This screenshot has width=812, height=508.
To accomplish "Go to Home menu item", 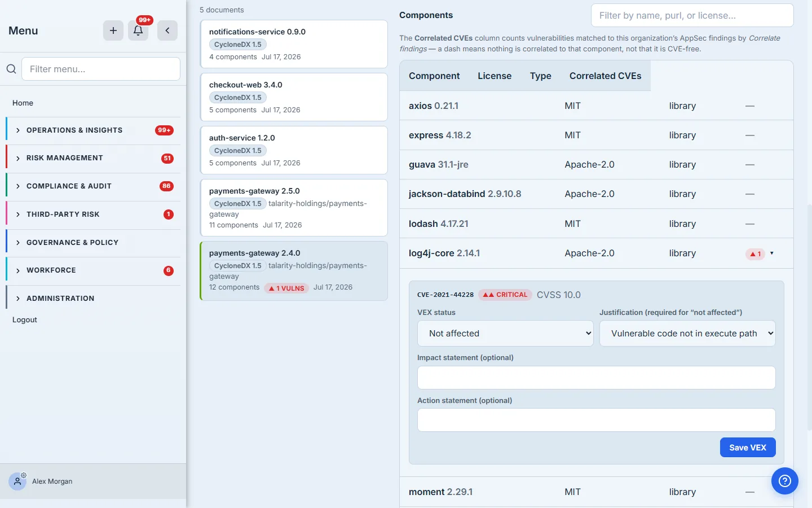I will click(23, 103).
